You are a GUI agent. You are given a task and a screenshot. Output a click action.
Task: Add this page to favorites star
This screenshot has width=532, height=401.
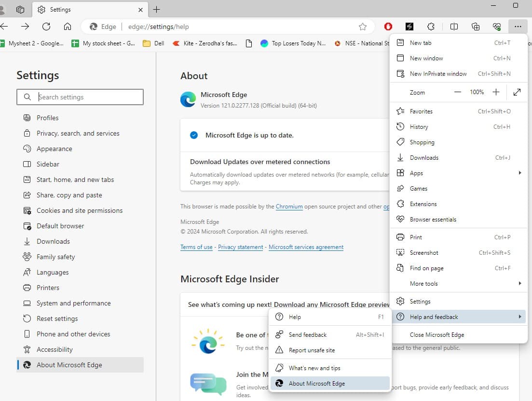click(x=363, y=27)
